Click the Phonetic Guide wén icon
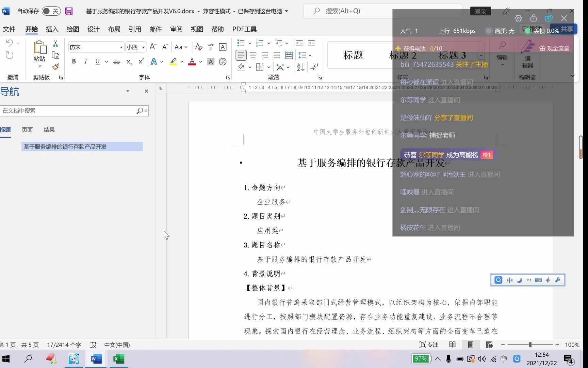This screenshot has width=588, height=368. click(211, 47)
